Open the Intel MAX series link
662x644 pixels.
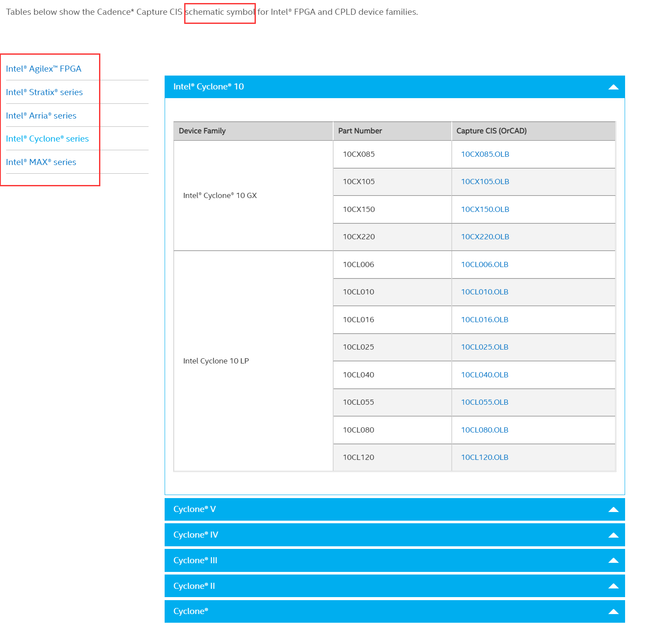(x=41, y=162)
